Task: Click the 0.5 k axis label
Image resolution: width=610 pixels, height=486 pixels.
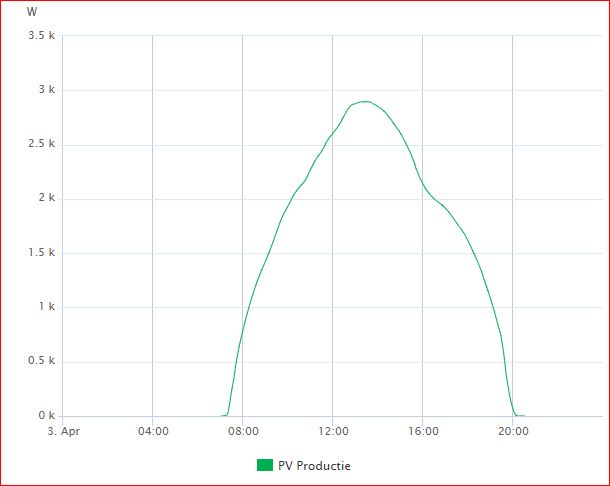Action: [x=41, y=361]
